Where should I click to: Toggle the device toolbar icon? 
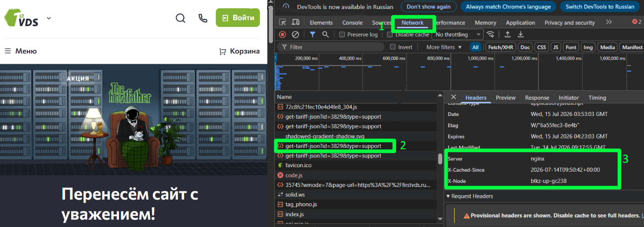tap(295, 22)
